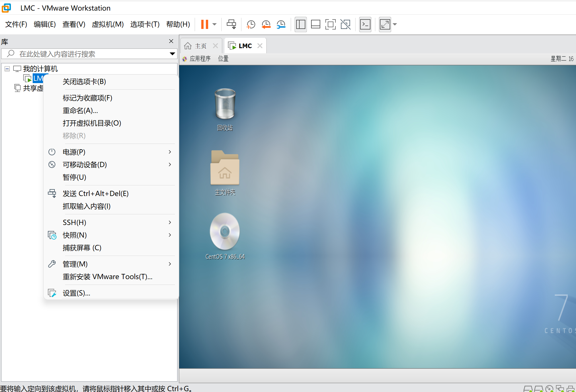
Task: Open the library search dropdown arrow
Action: [172, 54]
